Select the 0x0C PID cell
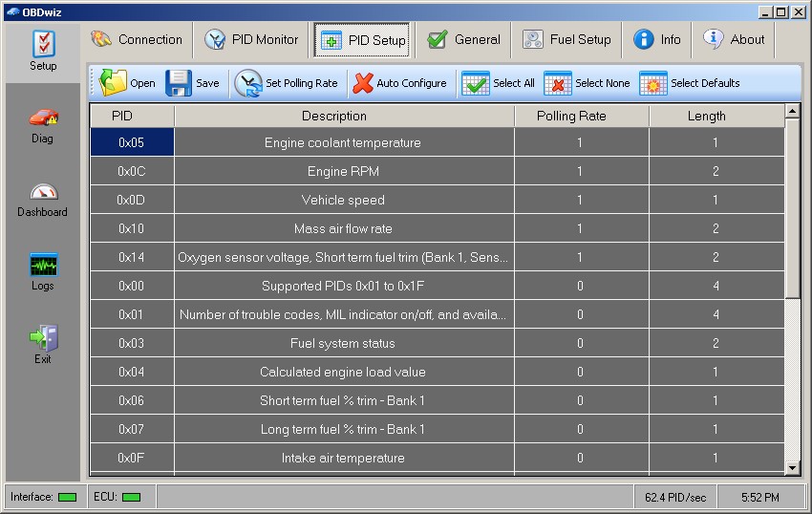Screen dimensions: 812x514 point(132,171)
